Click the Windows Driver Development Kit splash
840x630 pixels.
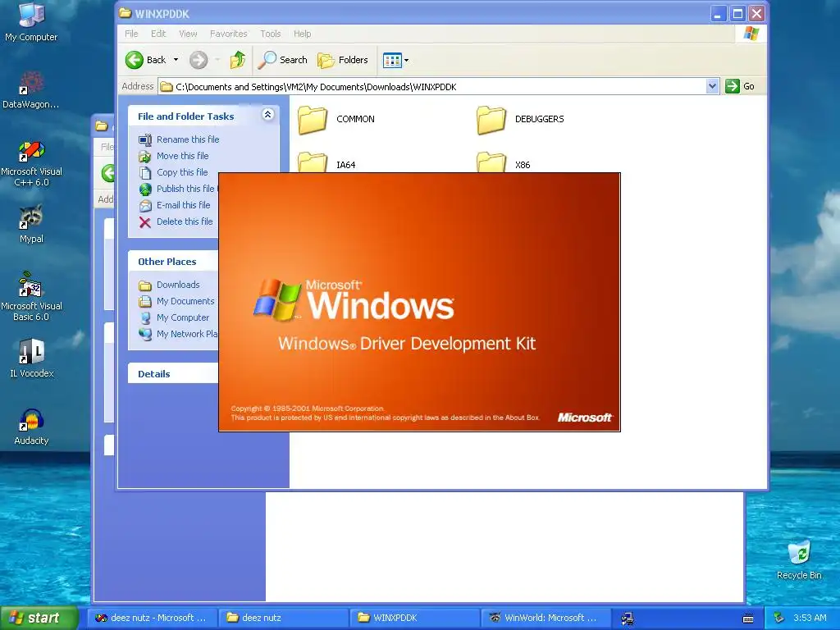point(419,302)
